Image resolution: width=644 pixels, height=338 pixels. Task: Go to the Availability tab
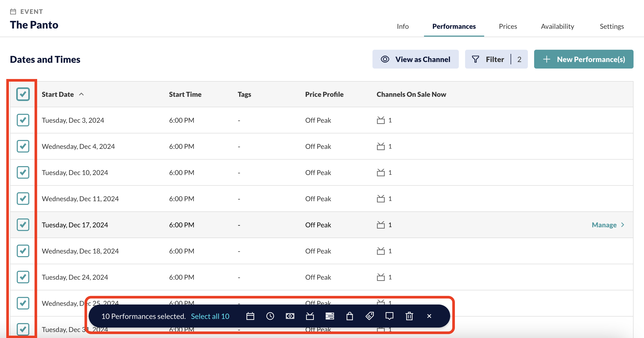[557, 26]
